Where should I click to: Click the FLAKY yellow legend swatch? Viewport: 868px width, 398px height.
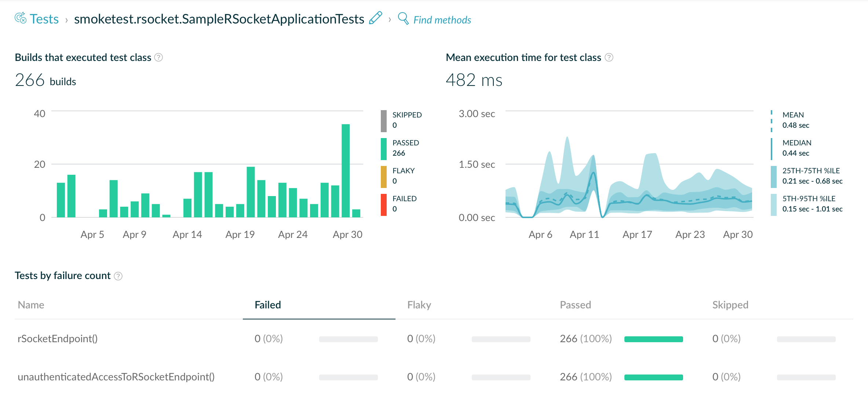(384, 177)
